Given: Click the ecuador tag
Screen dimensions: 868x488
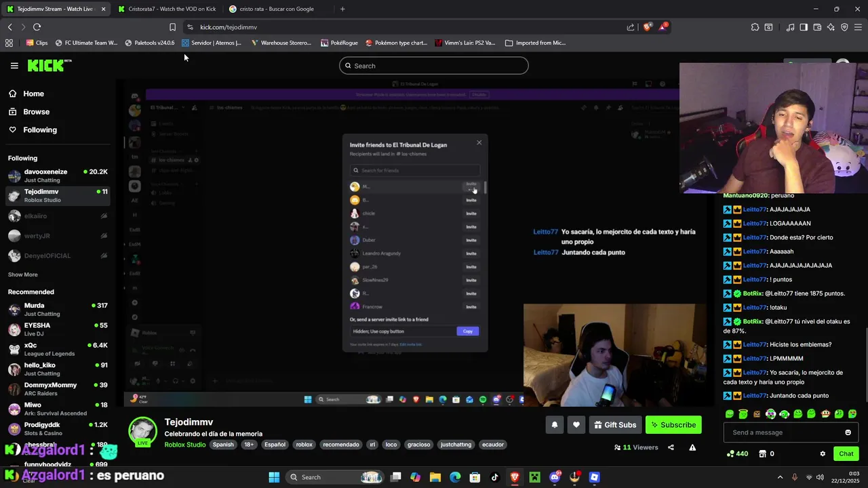Looking at the screenshot, I should [493, 445].
